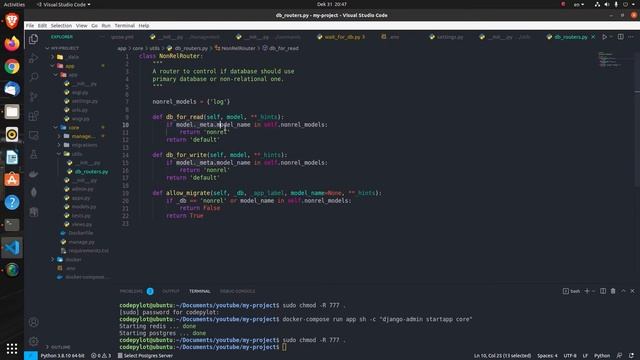Image resolution: width=640 pixels, height=360 pixels.
Task: Launch Google Chrome from dock
Action: pos(12,66)
